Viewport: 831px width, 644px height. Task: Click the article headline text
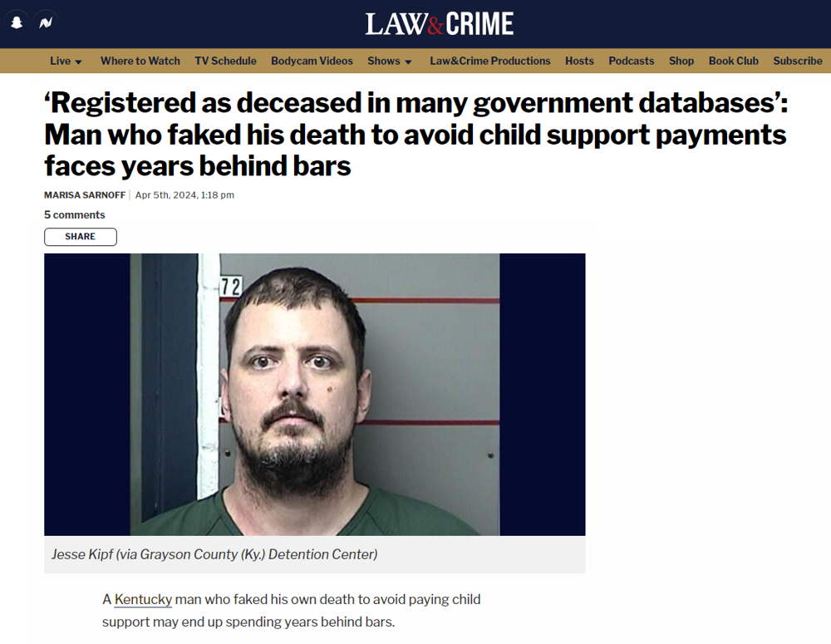click(x=416, y=134)
